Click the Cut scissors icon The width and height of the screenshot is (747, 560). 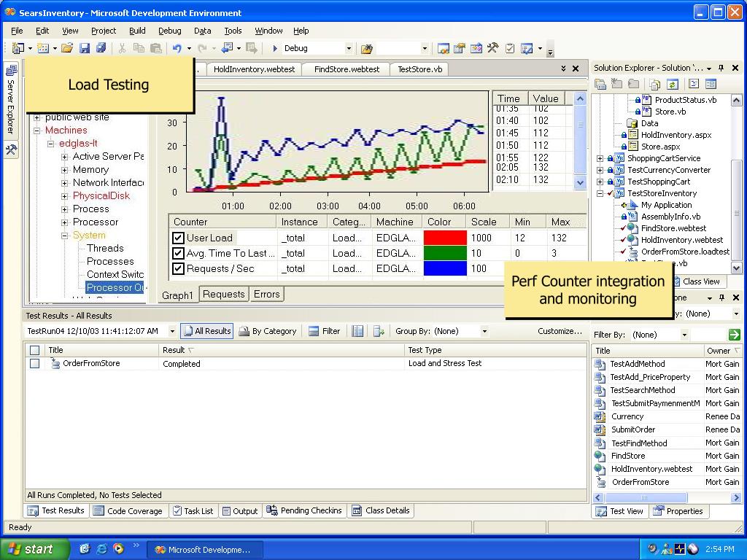coord(122,48)
